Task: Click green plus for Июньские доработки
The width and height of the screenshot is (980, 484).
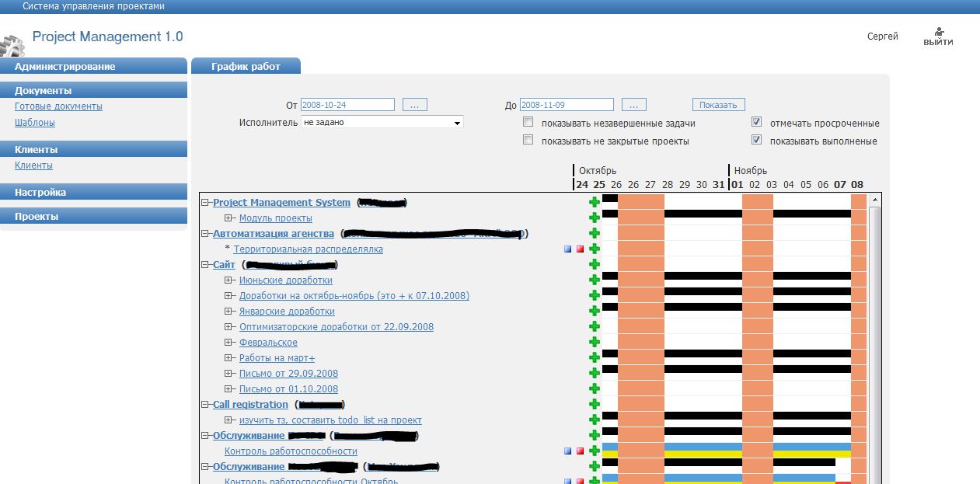Action: pyautogui.click(x=595, y=280)
